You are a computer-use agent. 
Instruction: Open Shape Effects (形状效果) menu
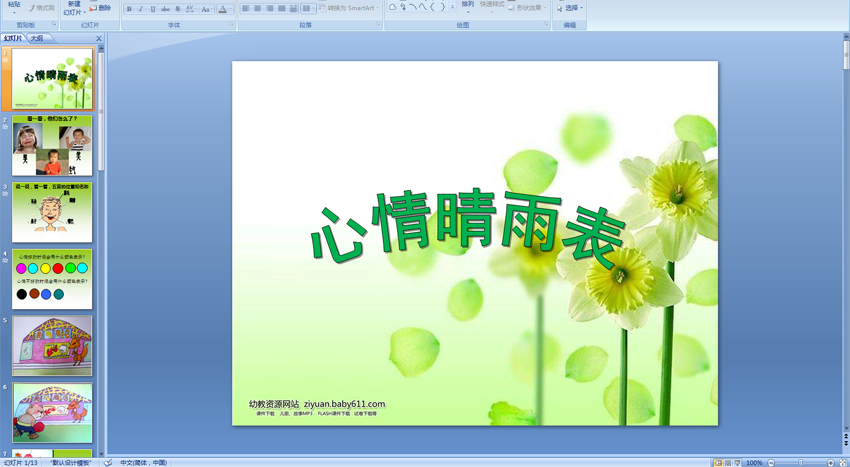coord(527,8)
